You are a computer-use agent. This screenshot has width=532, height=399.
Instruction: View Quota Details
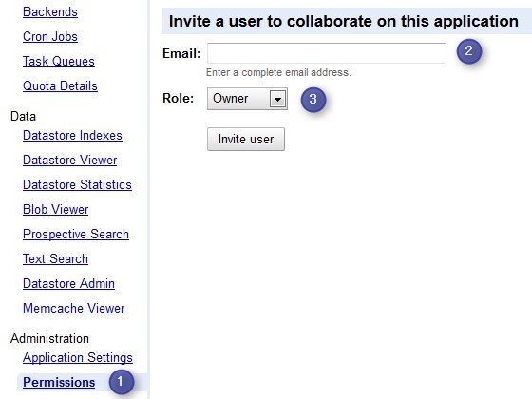pos(60,86)
